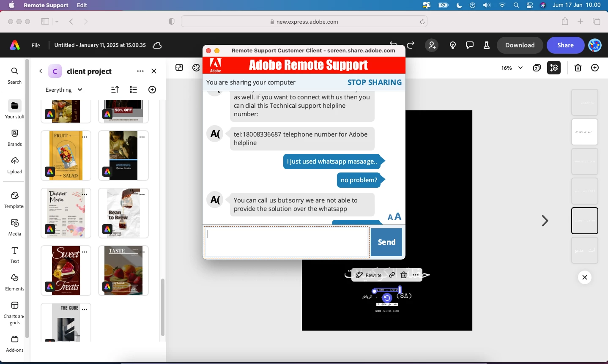
Task: Click Share button
Action: click(565, 45)
